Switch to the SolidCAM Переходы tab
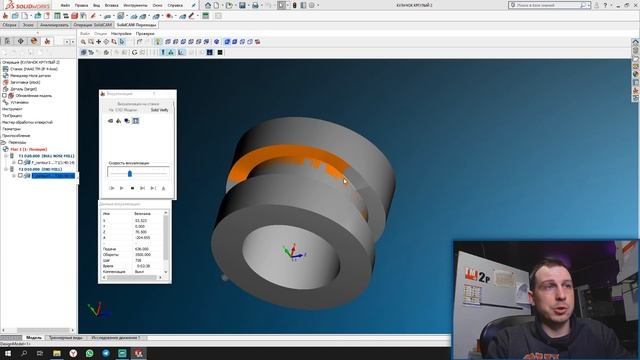The width and height of the screenshot is (640, 360). (x=136, y=25)
